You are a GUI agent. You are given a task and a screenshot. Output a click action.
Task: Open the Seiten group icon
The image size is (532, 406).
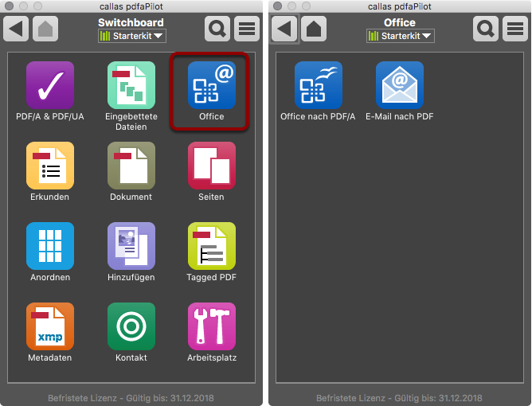pyautogui.click(x=212, y=166)
